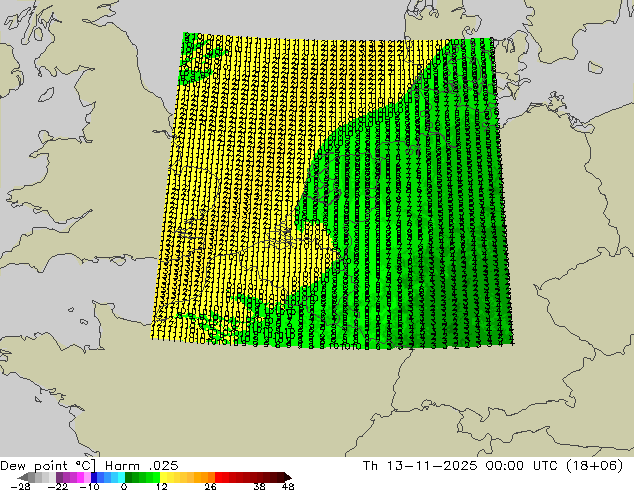Click the legend label '-22'
The image size is (634, 490).
(57, 486)
